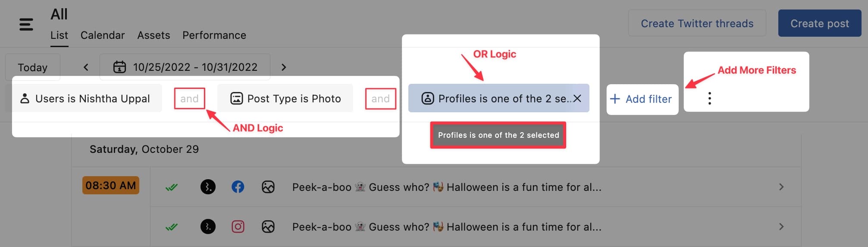
Task: Click Create Twitter threads button
Action: [x=697, y=23]
